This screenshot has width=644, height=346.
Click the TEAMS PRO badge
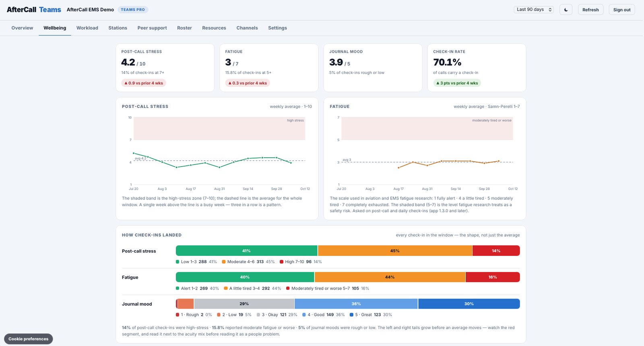(133, 10)
